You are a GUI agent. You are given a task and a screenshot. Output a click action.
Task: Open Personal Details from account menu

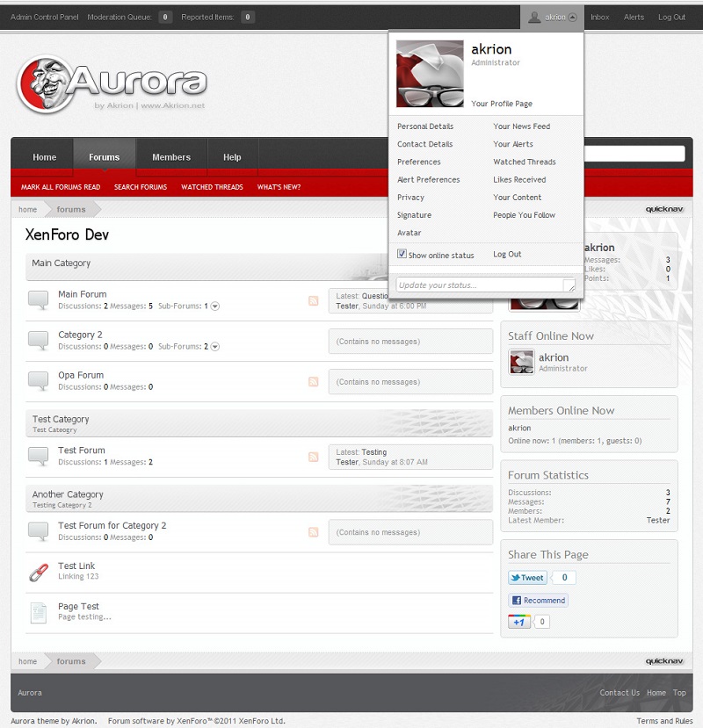[x=425, y=126]
